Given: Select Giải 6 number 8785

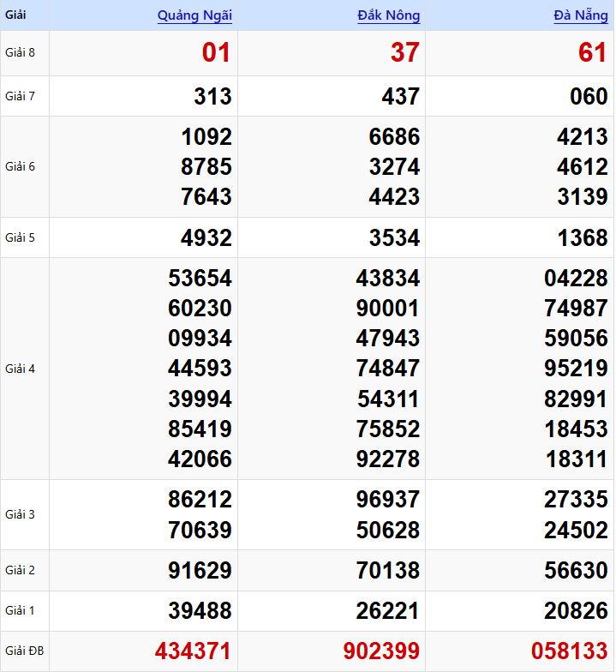Looking at the screenshot, I should pos(206,166).
